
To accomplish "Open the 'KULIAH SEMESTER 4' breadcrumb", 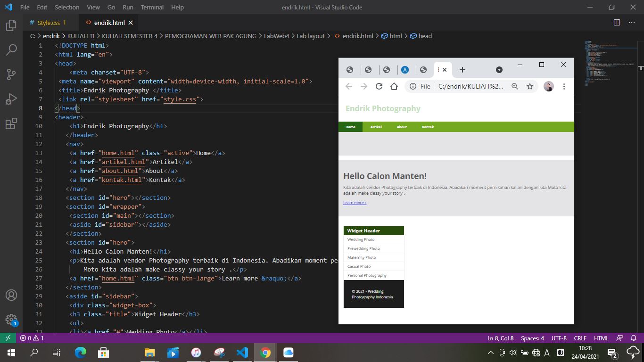I will pyautogui.click(x=130, y=36).
